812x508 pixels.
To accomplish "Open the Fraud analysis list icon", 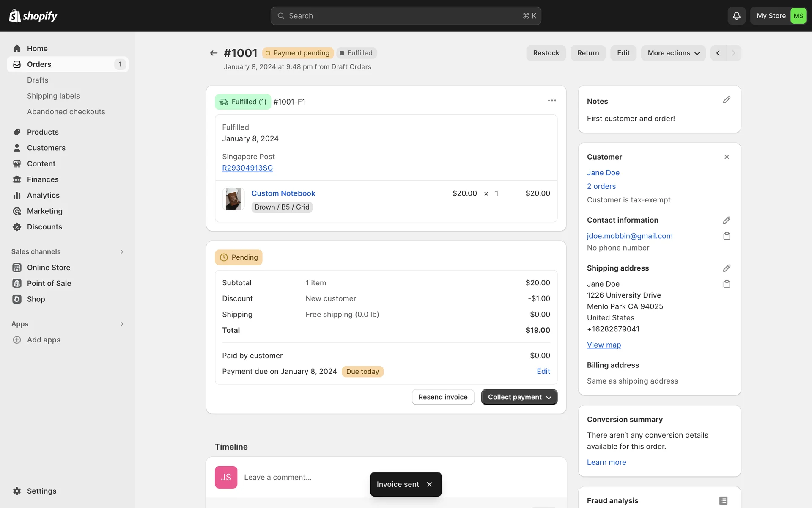I will point(723,500).
